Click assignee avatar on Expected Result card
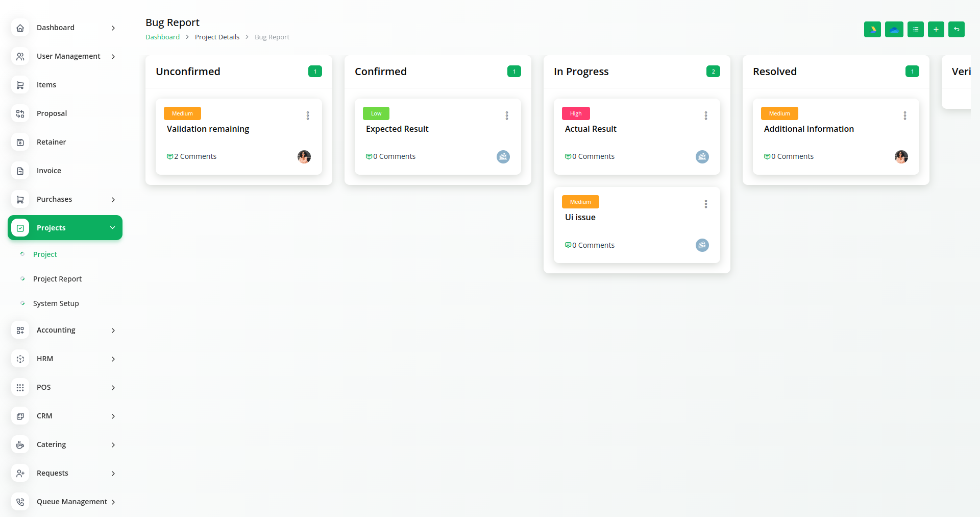Screen dimensions: 980x517 (503, 157)
